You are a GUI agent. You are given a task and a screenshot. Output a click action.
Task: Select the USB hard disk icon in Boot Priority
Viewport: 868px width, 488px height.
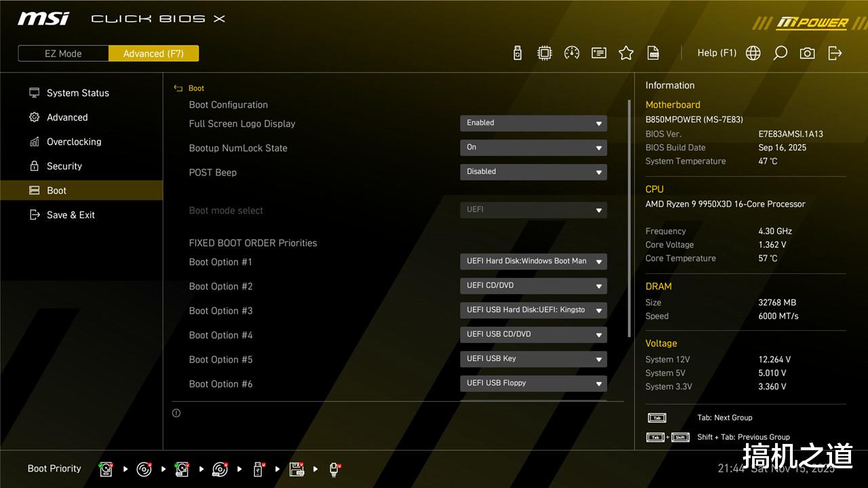(182, 468)
